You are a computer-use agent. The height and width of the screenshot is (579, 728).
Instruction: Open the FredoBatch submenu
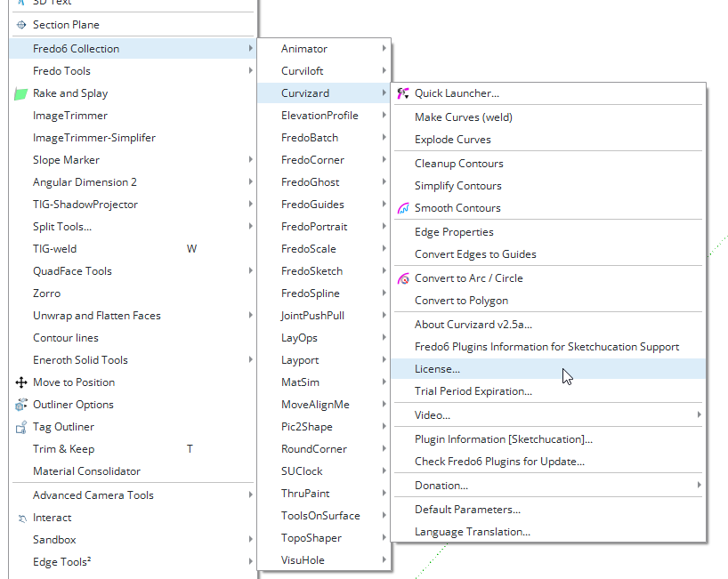(324, 138)
